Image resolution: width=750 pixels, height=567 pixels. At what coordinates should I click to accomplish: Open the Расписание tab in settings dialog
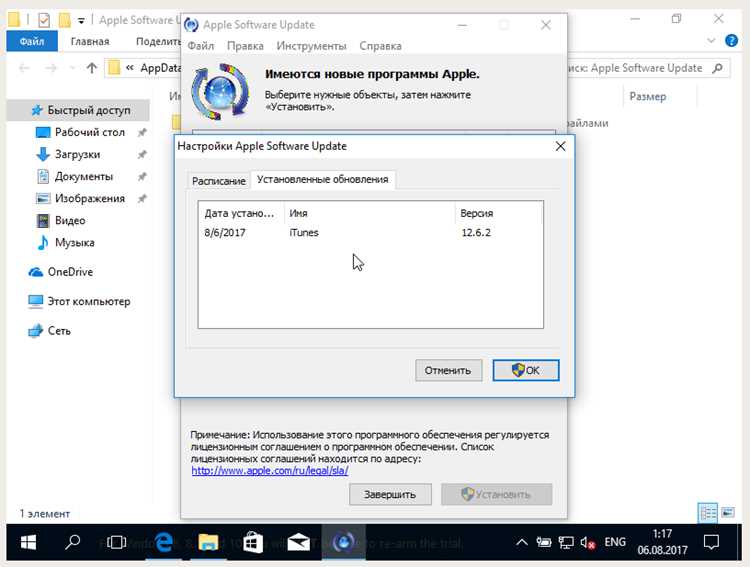(219, 181)
